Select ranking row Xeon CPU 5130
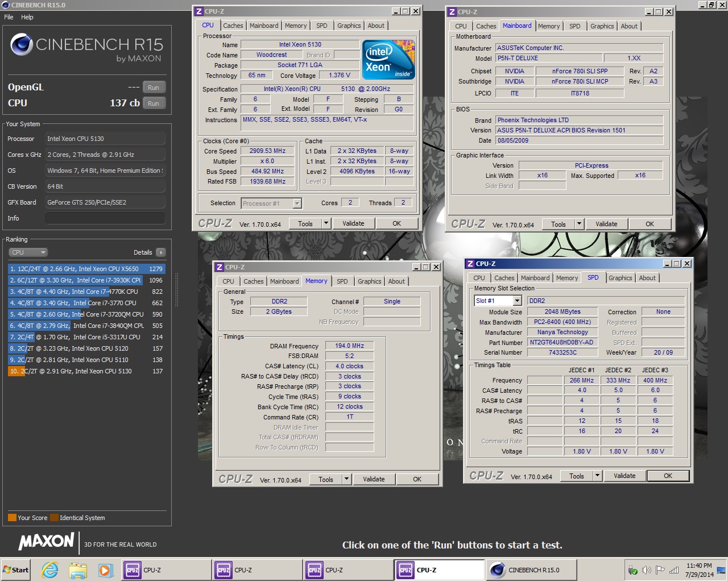 tap(86, 371)
